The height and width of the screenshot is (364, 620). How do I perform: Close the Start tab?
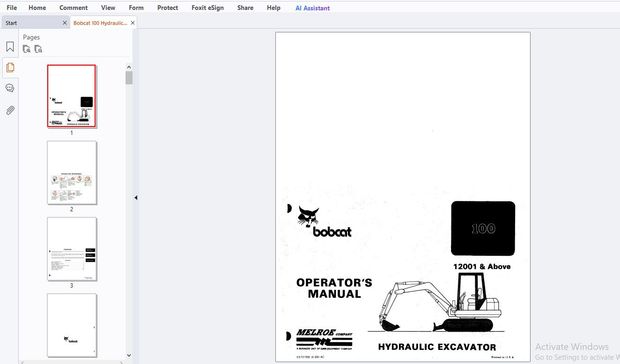(65, 23)
